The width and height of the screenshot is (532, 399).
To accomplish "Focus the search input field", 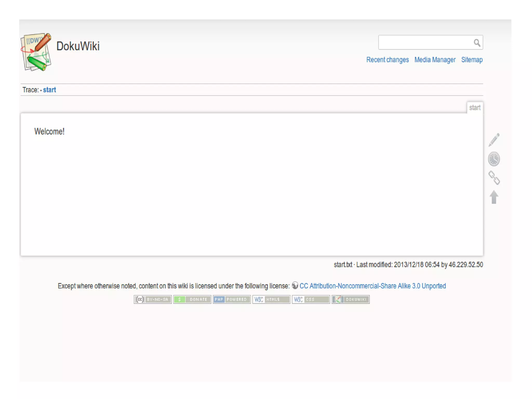I will [425, 43].
